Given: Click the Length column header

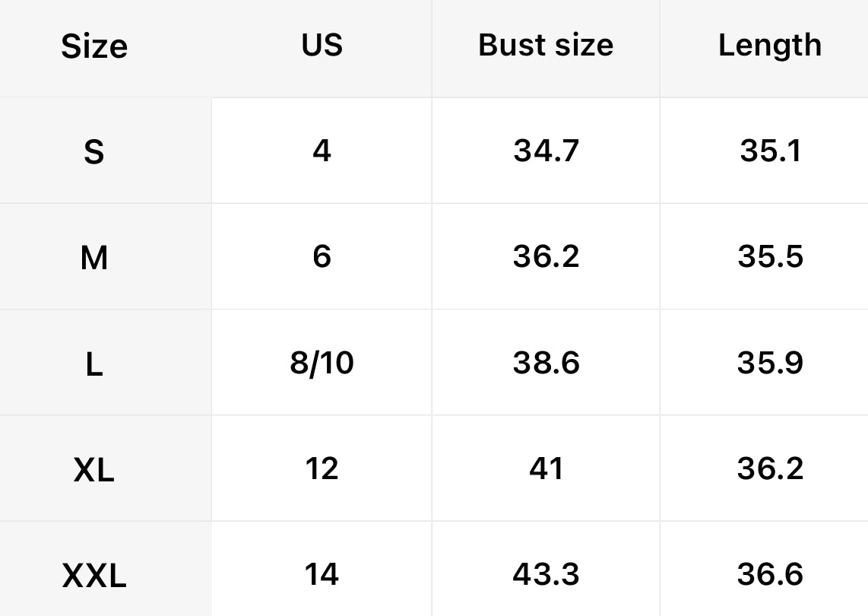Looking at the screenshot, I should (x=770, y=46).
